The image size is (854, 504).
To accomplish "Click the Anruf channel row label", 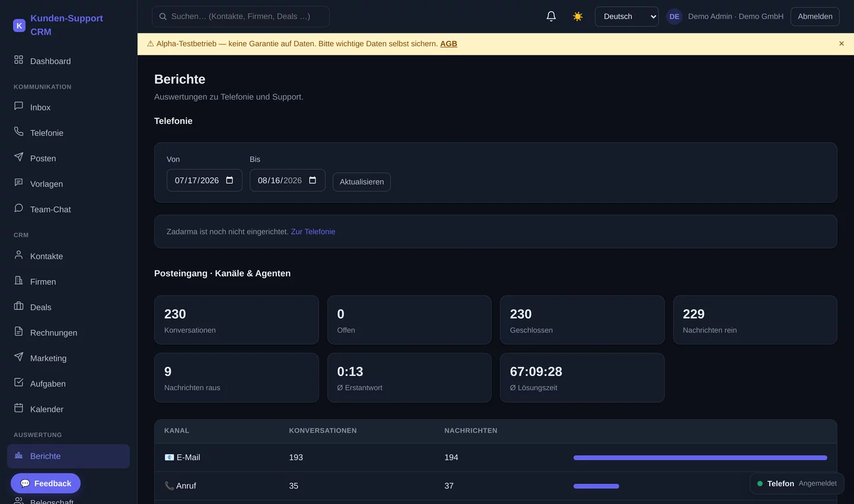I will (186, 486).
